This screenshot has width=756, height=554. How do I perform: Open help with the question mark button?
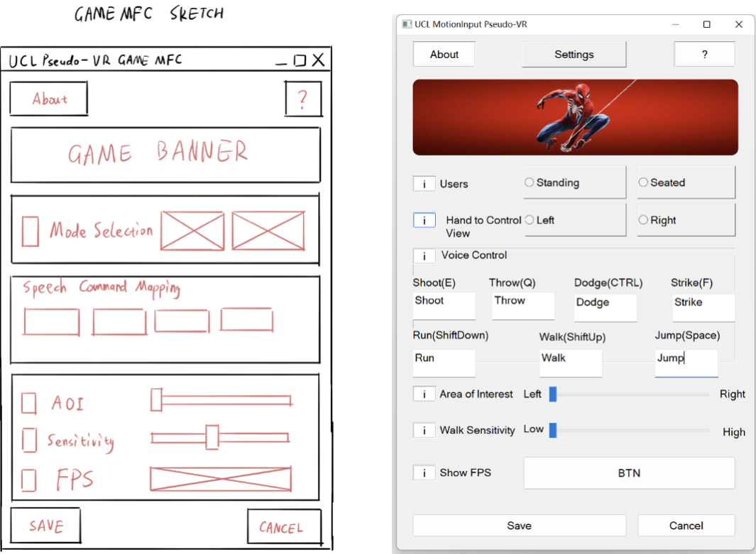[x=704, y=55]
